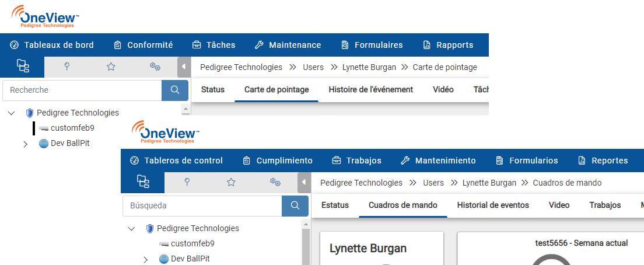Click Users breadcrumb in Spanish window
644x265 pixels.
[433, 183]
